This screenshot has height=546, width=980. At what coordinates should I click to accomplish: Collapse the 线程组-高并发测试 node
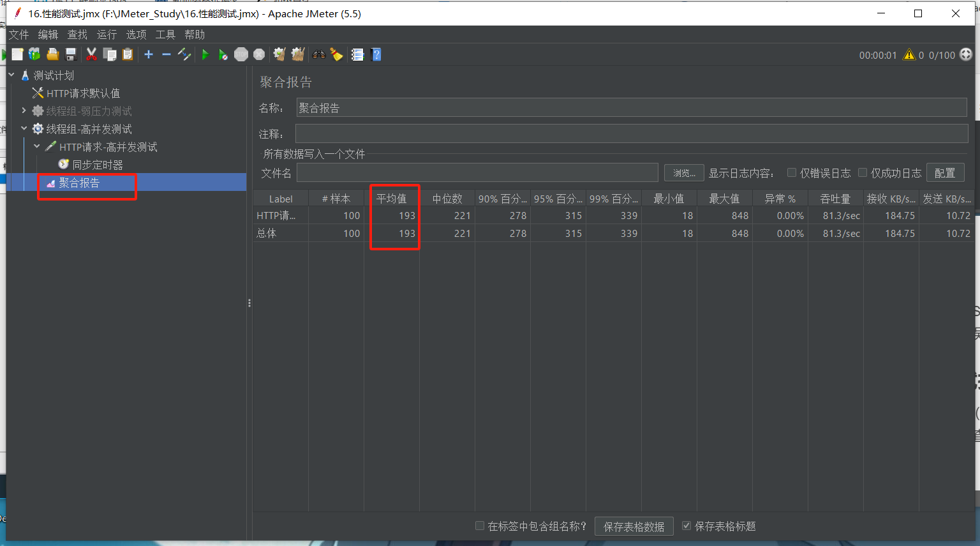(24, 128)
